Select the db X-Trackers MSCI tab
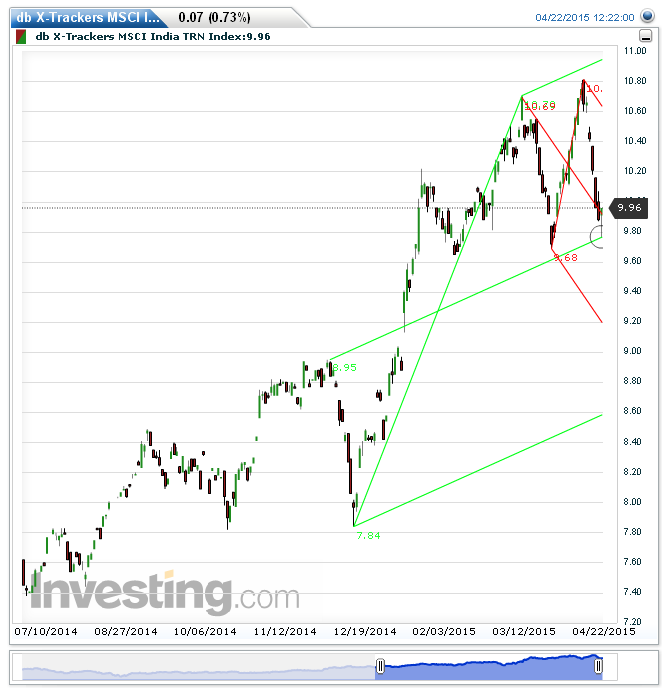Screen dimensions: 669x693 coord(88,18)
